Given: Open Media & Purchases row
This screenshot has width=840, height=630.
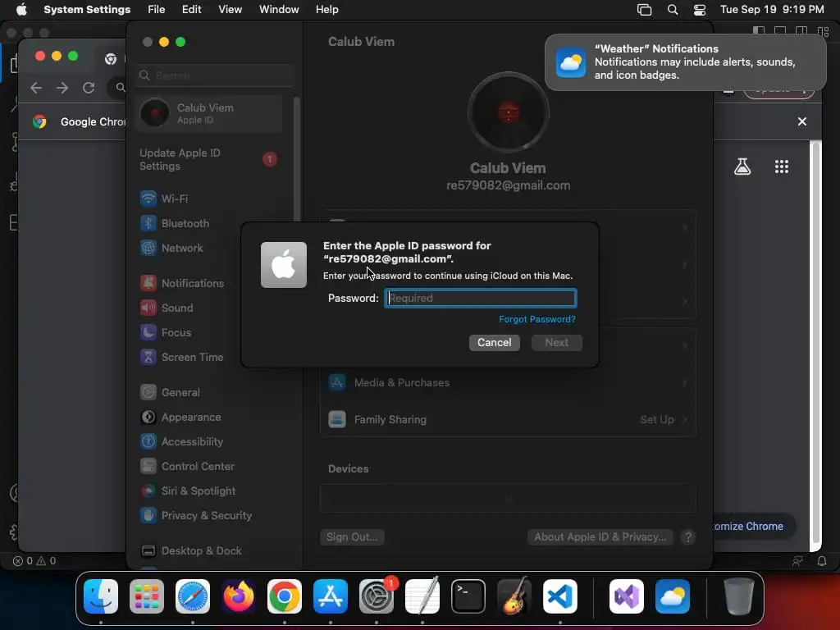Looking at the screenshot, I should [508, 382].
